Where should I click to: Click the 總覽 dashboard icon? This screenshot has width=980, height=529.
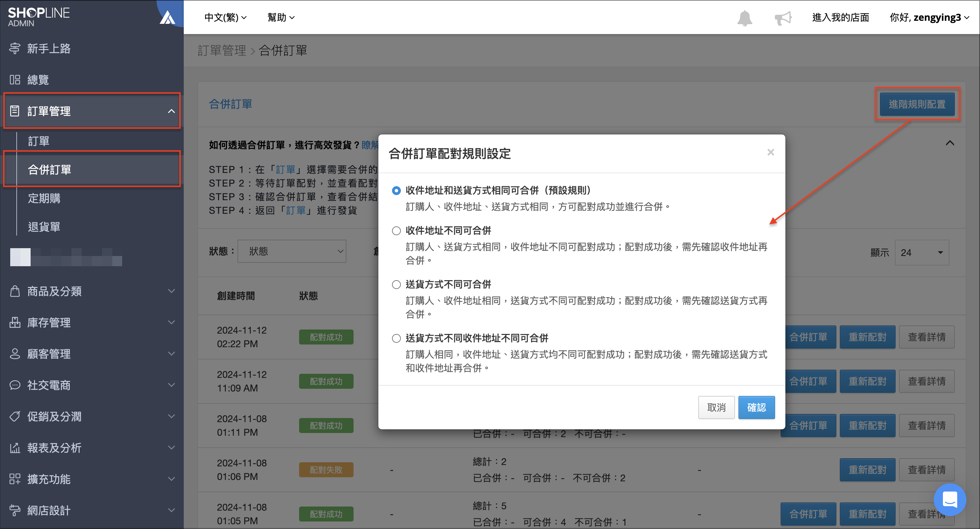click(x=15, y=80)
